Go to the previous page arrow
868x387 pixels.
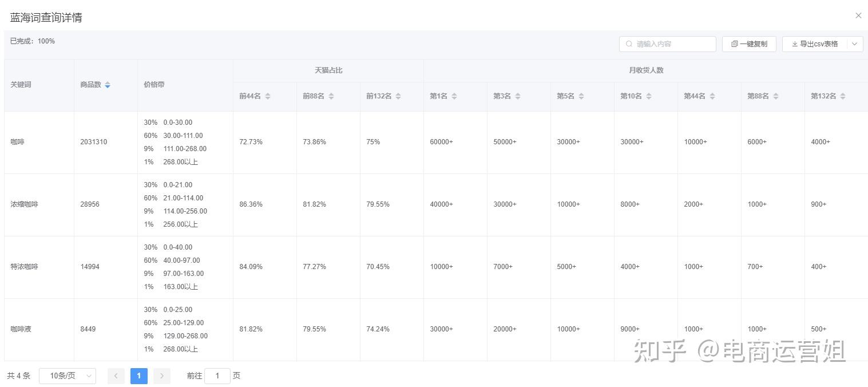116,376
